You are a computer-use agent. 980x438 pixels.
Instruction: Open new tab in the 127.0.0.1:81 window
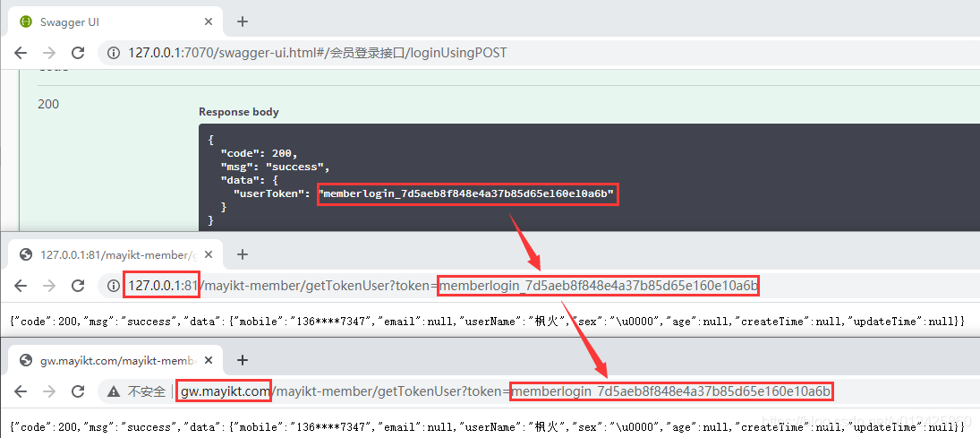click(x=243, y=254)
